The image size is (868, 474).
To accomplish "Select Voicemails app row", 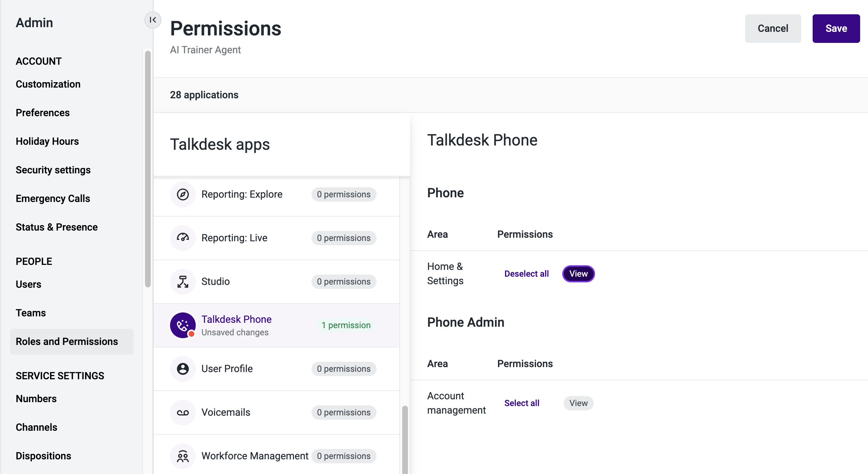I will (276, 413).
